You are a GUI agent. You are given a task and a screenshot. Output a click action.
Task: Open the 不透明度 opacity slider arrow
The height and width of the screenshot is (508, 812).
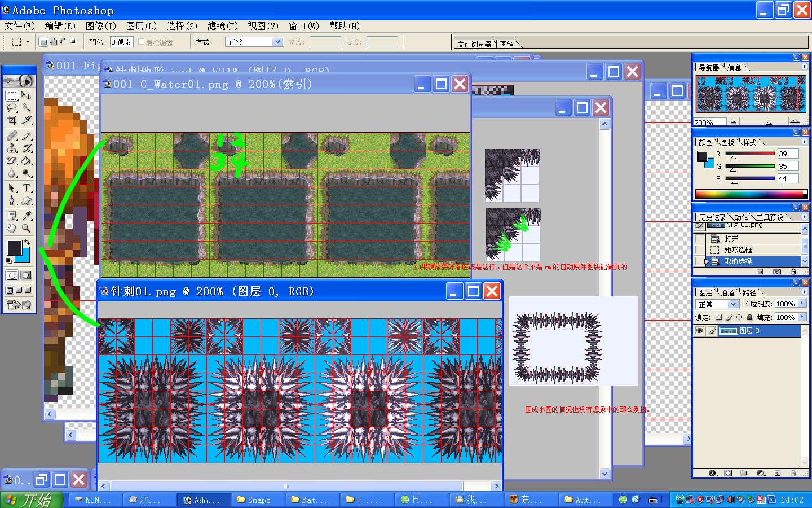802,304
